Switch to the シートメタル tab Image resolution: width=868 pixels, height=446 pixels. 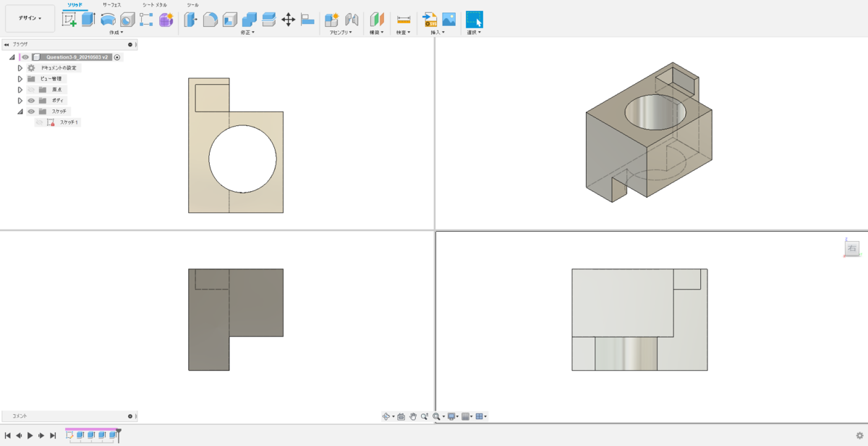pos(154,5)
